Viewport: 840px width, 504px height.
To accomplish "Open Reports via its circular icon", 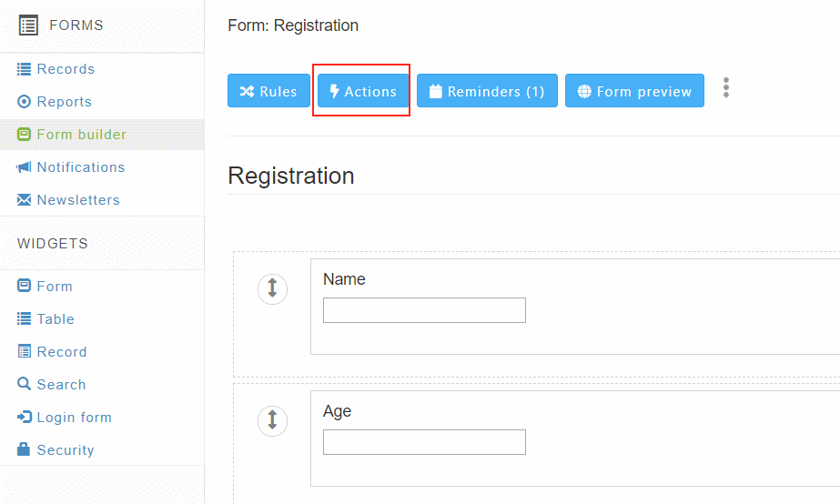I will (x=24, y=102).
